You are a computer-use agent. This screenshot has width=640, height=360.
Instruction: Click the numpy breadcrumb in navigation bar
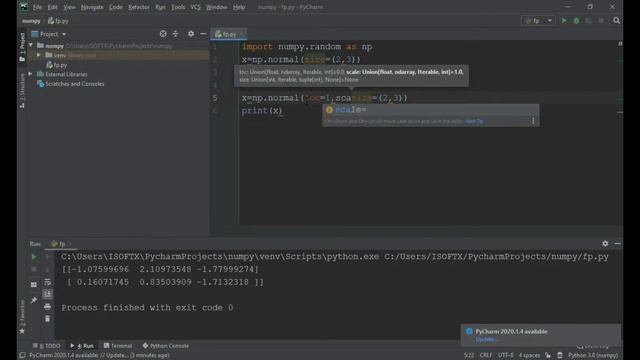click(x=31, y=21)
